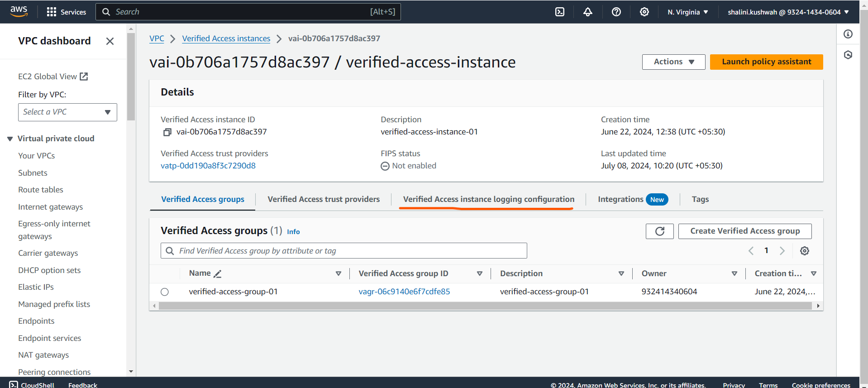
Task: Select the verified-access-group-01 radio button
Action: click(x=165, y=292)
